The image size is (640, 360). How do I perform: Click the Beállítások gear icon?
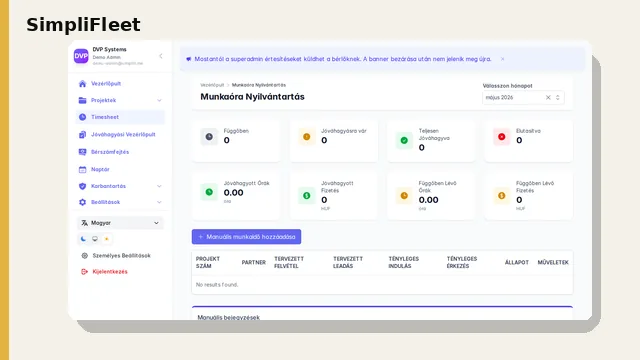[x=82, y=202]
